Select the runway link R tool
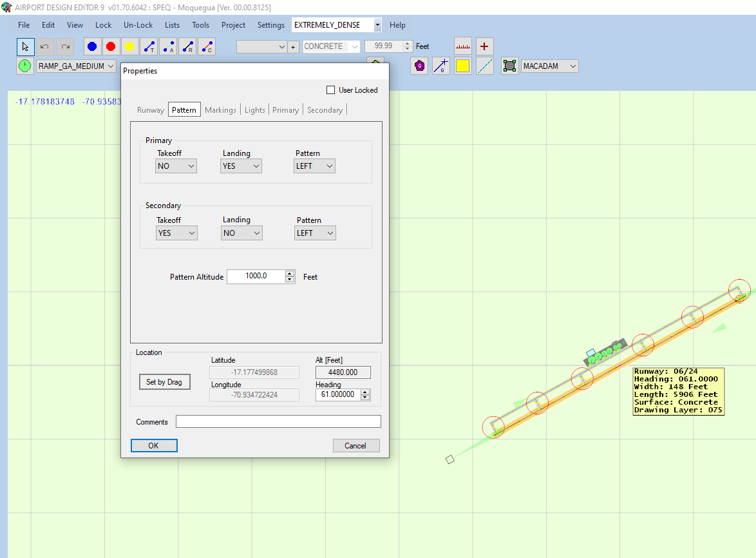 (187, 47)
